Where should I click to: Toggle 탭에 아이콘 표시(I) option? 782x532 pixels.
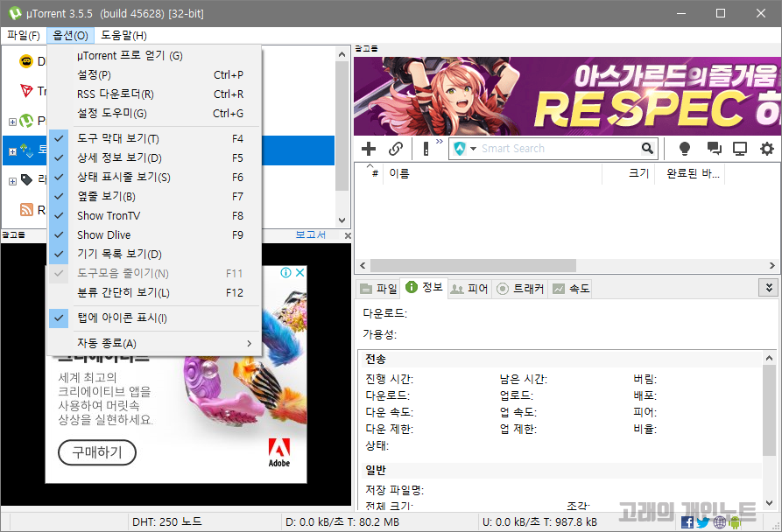point(154,318)
